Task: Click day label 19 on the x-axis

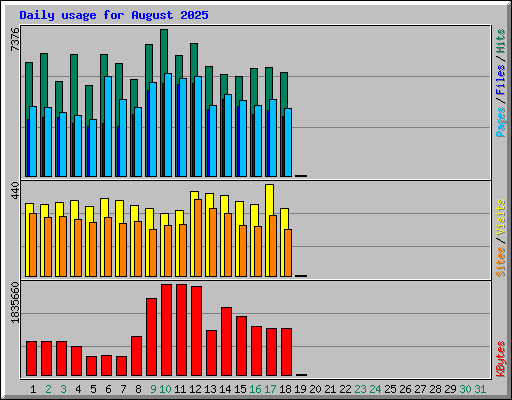Action: pos(300,389)
